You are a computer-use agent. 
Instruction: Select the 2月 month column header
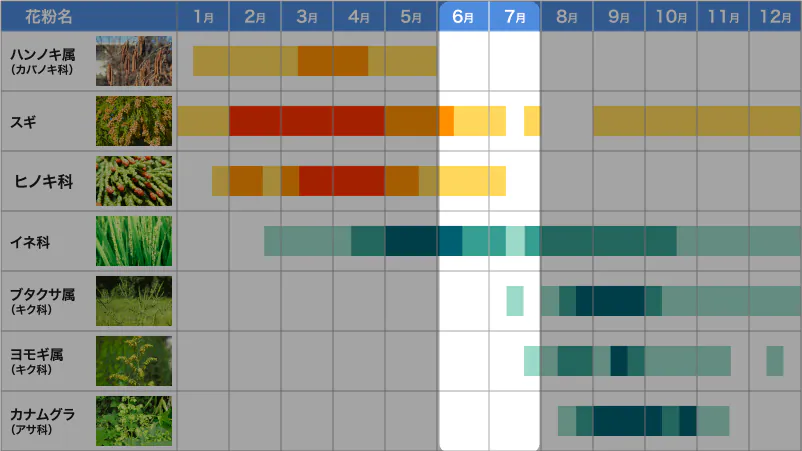[x=255, y=16]
